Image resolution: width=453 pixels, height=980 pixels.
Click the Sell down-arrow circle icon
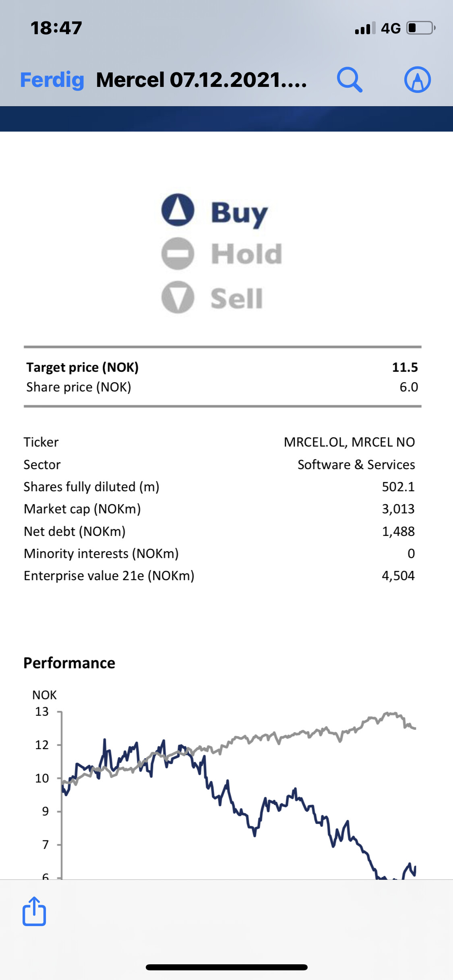178,297
